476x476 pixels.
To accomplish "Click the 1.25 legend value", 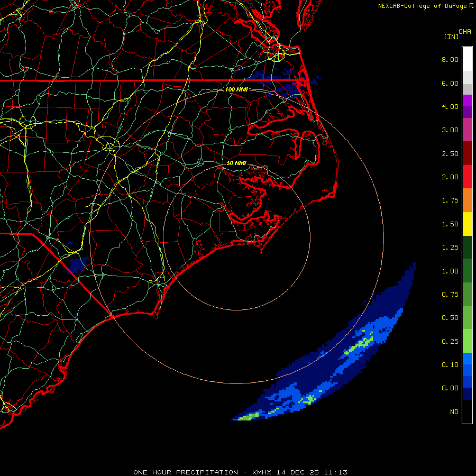I will pos(450,248).
